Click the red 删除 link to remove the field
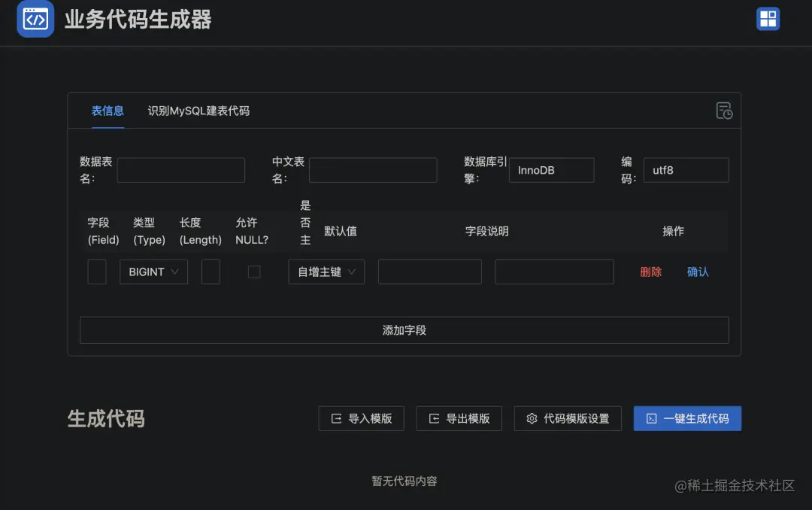The width and height of the screenshot is (812, 510). [650, 272]
